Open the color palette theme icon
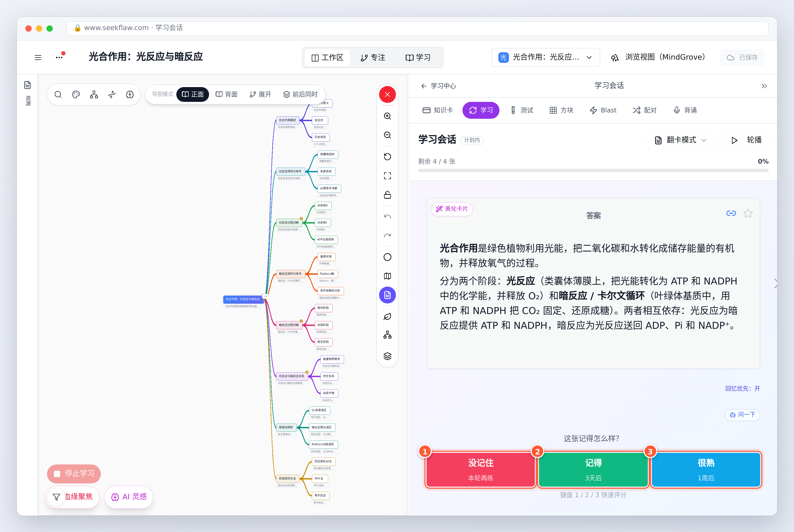This screenshot has width=794, height=532. (x=76, y=94)
